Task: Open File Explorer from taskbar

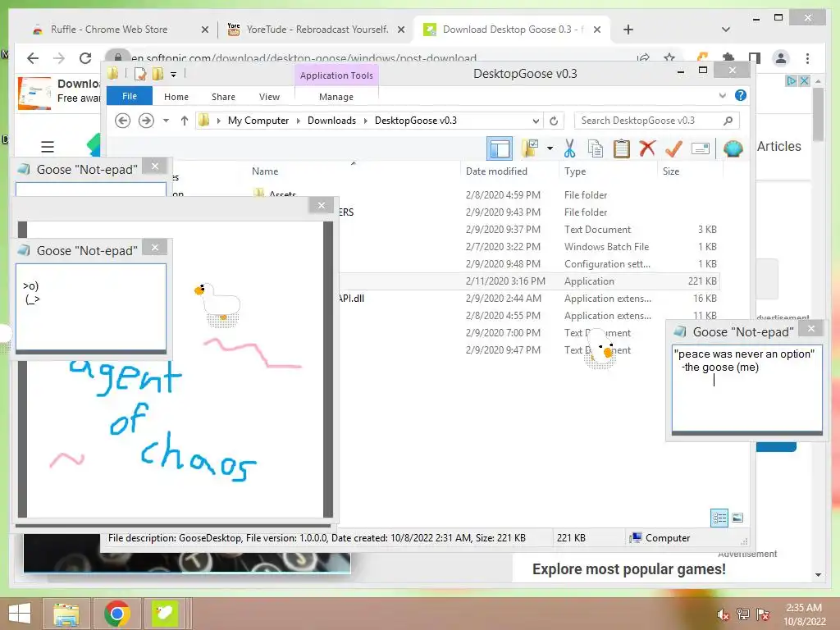Action: [66, 614]
